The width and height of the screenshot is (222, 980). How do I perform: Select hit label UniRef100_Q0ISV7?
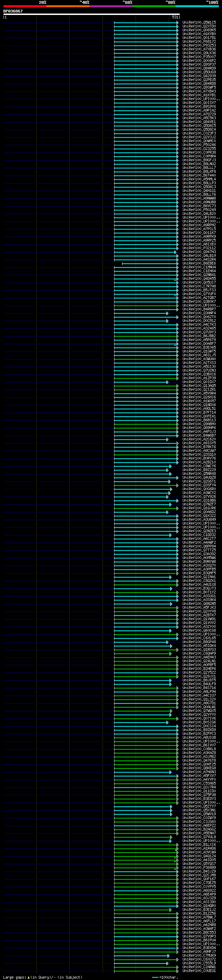click(199, 103)
